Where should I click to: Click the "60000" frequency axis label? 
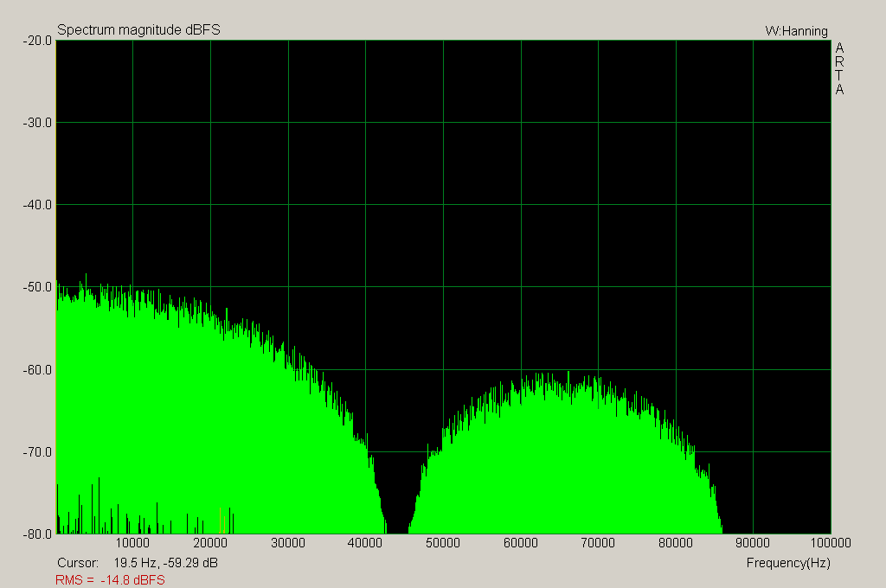pos(521,543)
